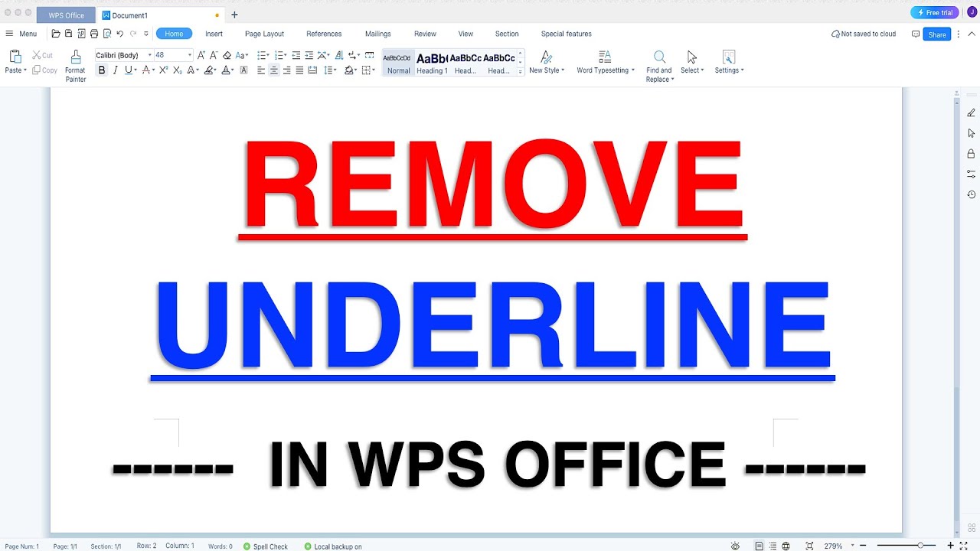980x551 pixels.
Task: Open the pencil tool in right sidebar
Action: (972, 112)
